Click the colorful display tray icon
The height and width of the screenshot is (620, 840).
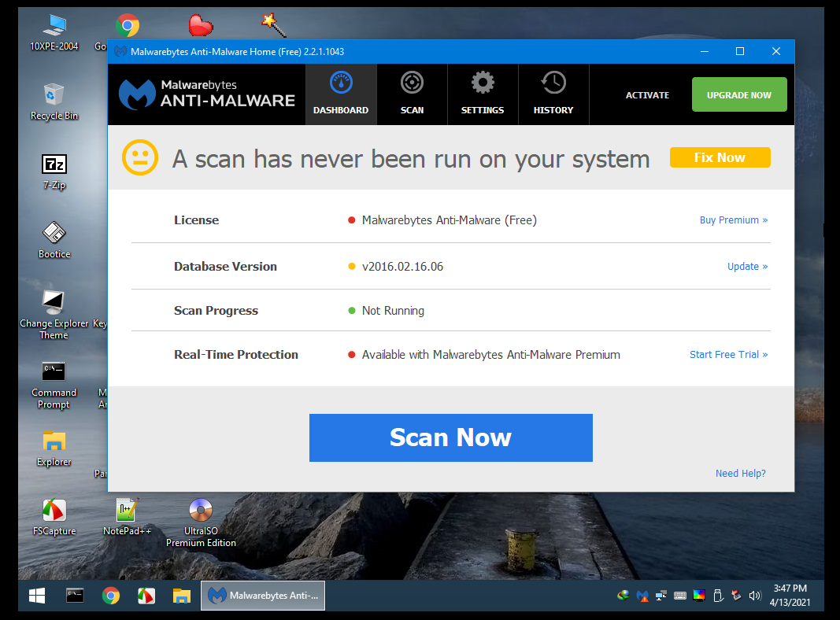699,596
